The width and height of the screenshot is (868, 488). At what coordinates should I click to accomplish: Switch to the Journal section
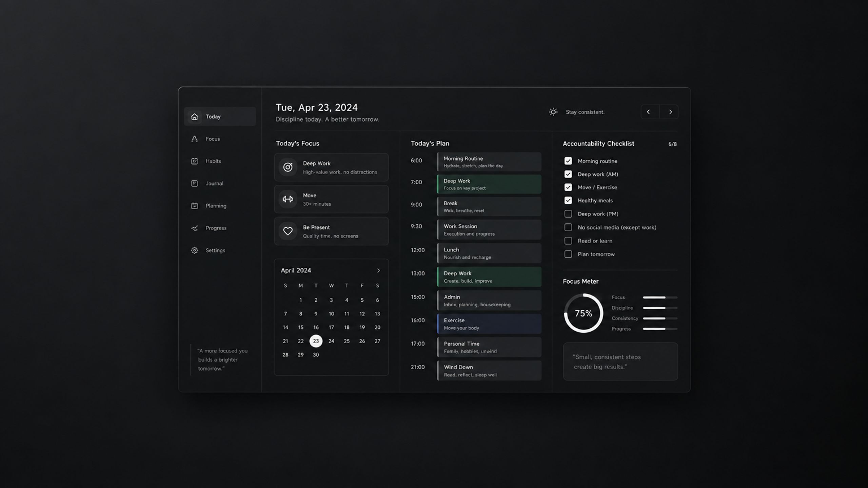coord(214,183)
